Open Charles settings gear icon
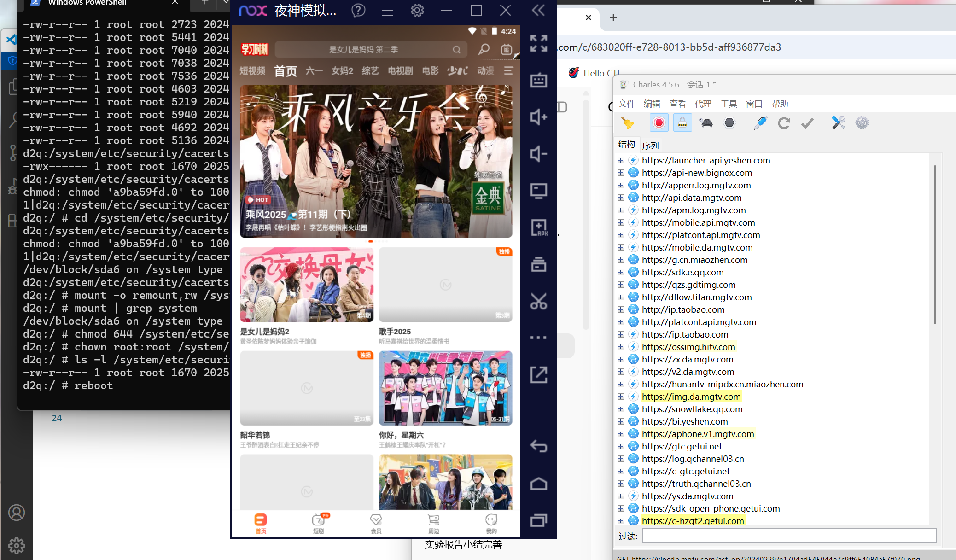Viewport: 956px width, 560px height. (x=862, y=123)
